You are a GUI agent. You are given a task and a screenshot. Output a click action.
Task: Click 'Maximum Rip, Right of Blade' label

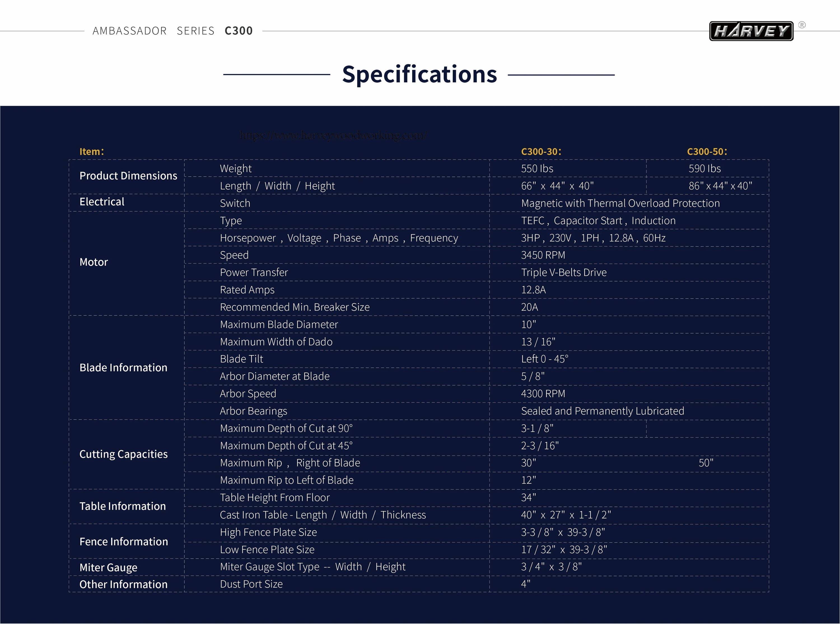[x=290, y=463]
